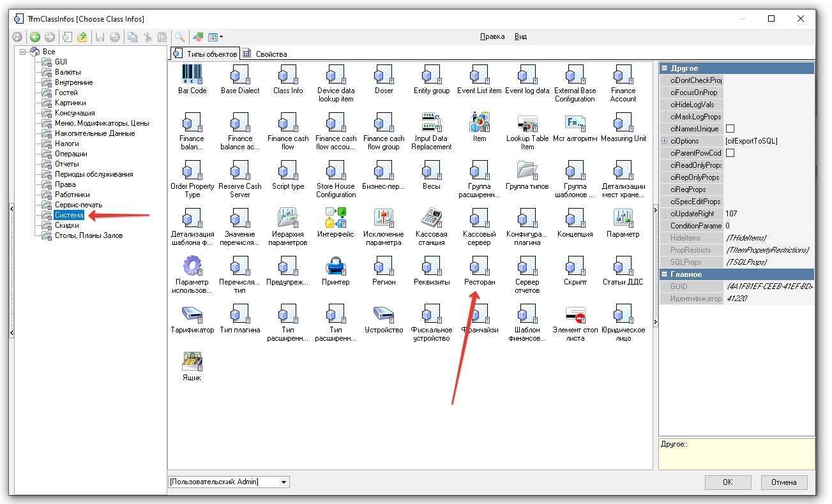The height and width of the screenshot is (504, 832).
Task: Toggle the ciParentPowCod checkbox
Action: 730,153
